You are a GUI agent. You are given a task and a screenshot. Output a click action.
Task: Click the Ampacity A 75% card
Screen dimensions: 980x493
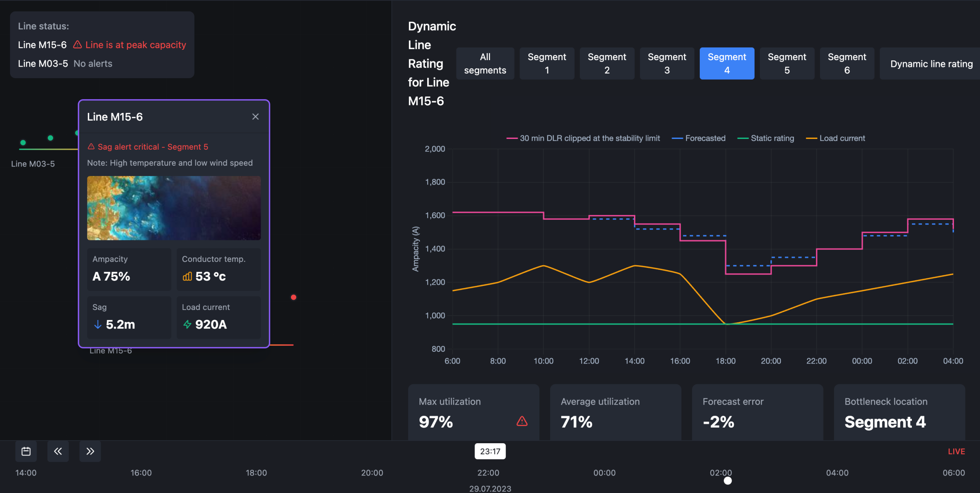point(129,269)
